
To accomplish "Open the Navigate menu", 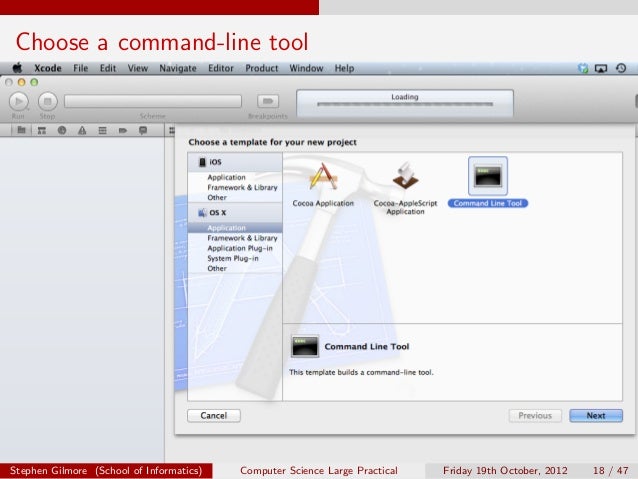I will pyautogui.click(x=178, y=68).
